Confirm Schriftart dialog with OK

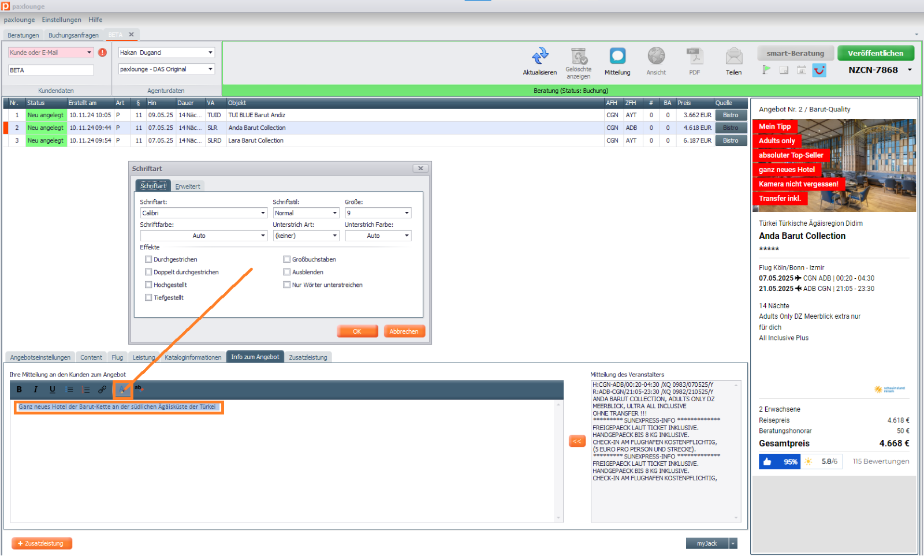click(357, 332)
